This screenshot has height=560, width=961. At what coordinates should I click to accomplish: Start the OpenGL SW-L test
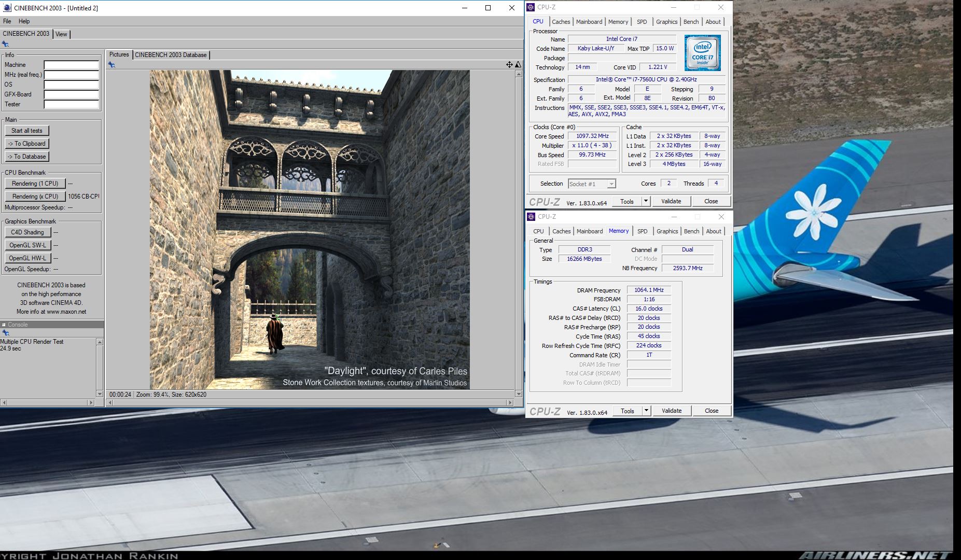pos(27,245)
